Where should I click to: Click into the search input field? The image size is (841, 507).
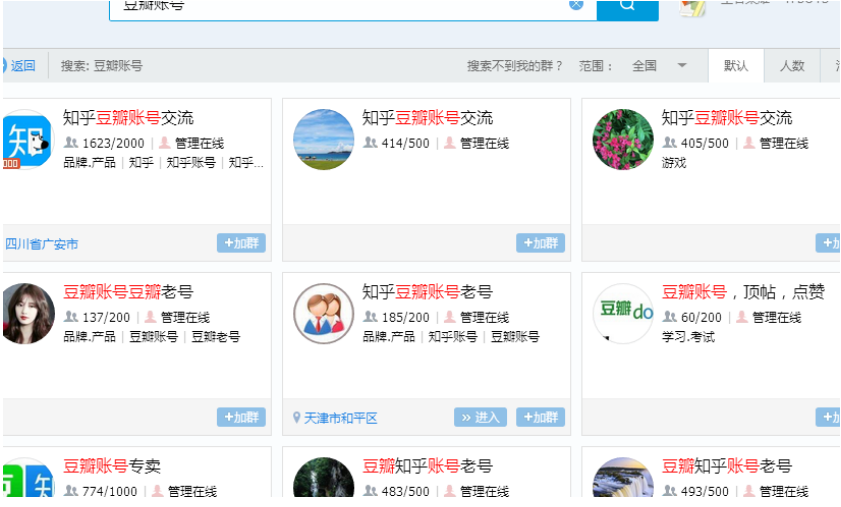point(340,6)
